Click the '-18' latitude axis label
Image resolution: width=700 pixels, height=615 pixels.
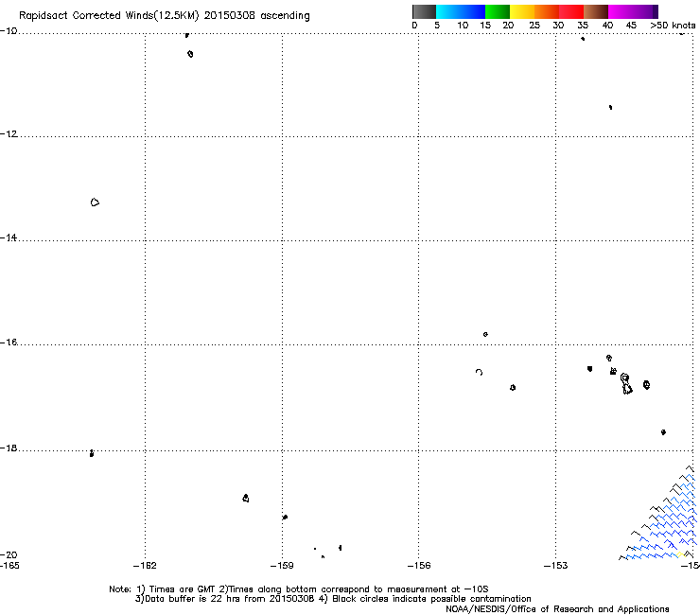pyautogui.click(x=9, y=448)
